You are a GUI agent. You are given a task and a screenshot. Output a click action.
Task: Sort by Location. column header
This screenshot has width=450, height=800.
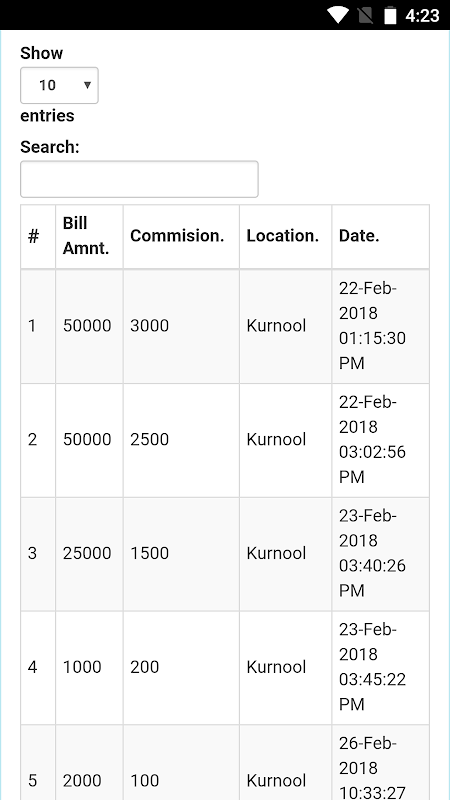point(286,237)
